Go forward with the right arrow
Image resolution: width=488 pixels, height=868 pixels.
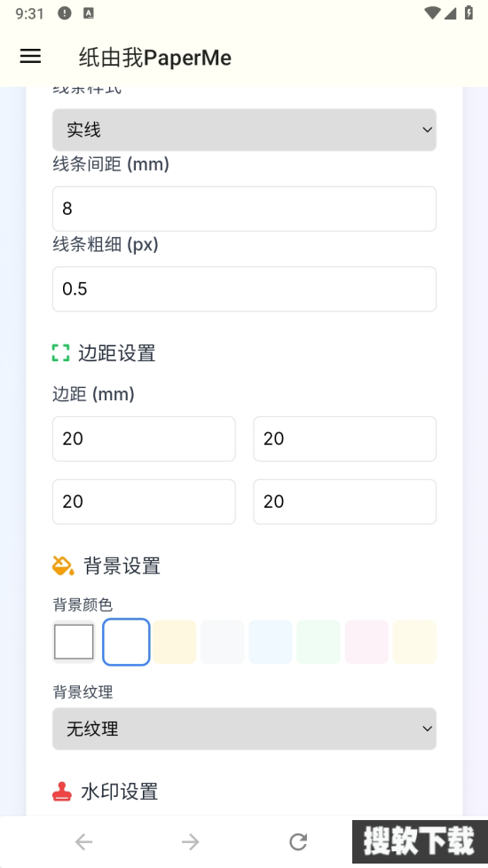click(x=191, y=842)
